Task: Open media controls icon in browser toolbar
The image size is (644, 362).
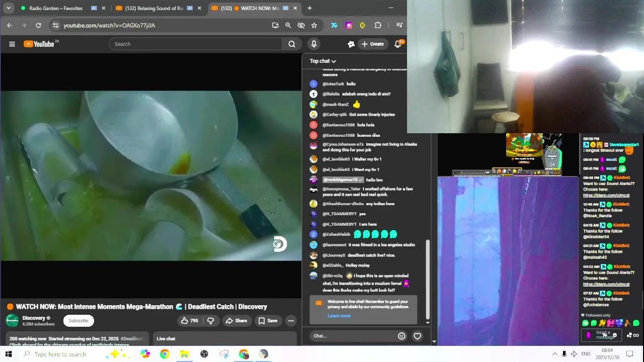Action: point(399,25)
